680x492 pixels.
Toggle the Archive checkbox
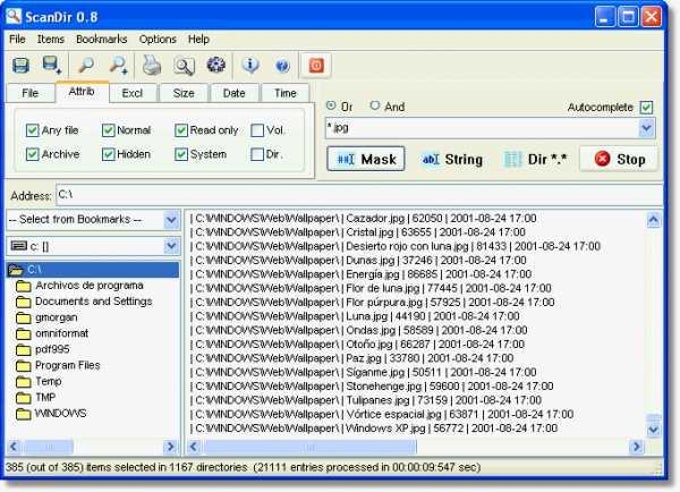(x=32, y=154)
